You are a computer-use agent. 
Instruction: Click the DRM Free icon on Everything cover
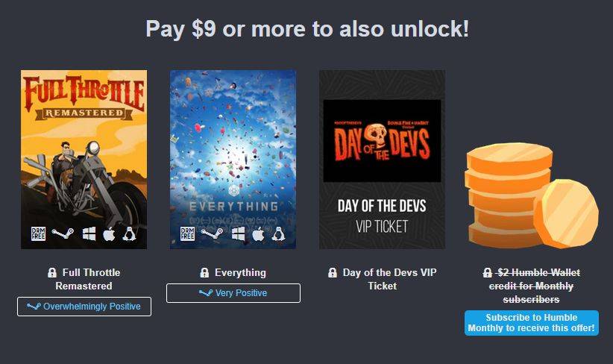click(187, 233)
